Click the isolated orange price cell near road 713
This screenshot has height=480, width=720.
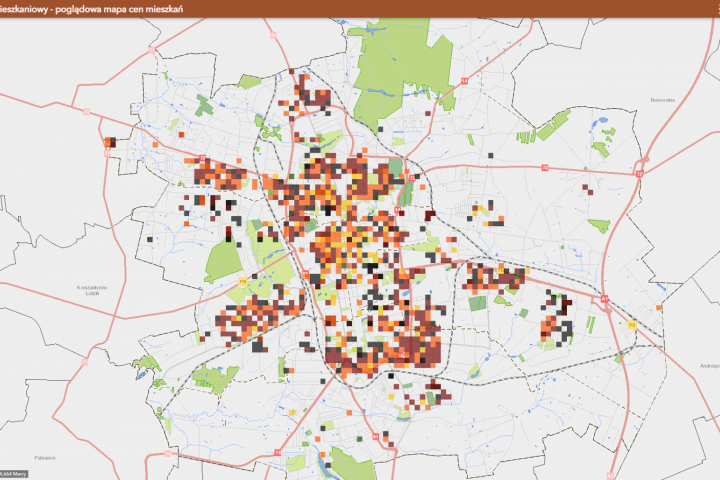click(x=658, y=307)
